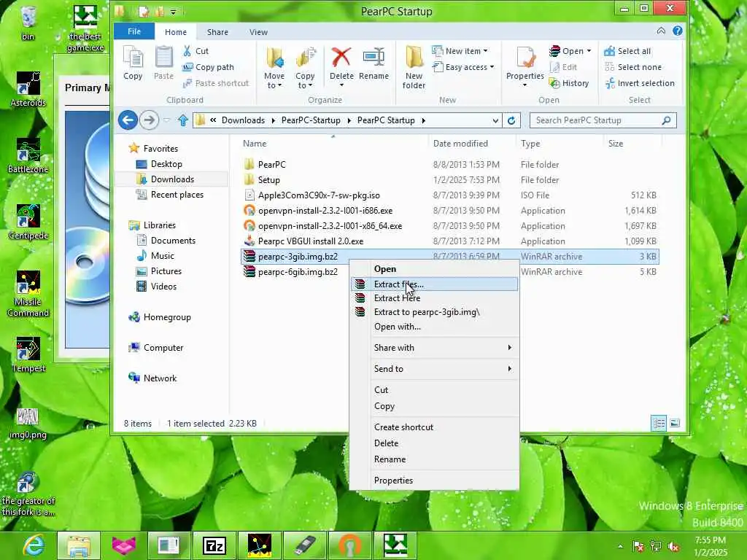This screenshot has height=560, width=747.
Task: Select pearpc-6gib.img.bz2 file
Action: tap(449, 272)
